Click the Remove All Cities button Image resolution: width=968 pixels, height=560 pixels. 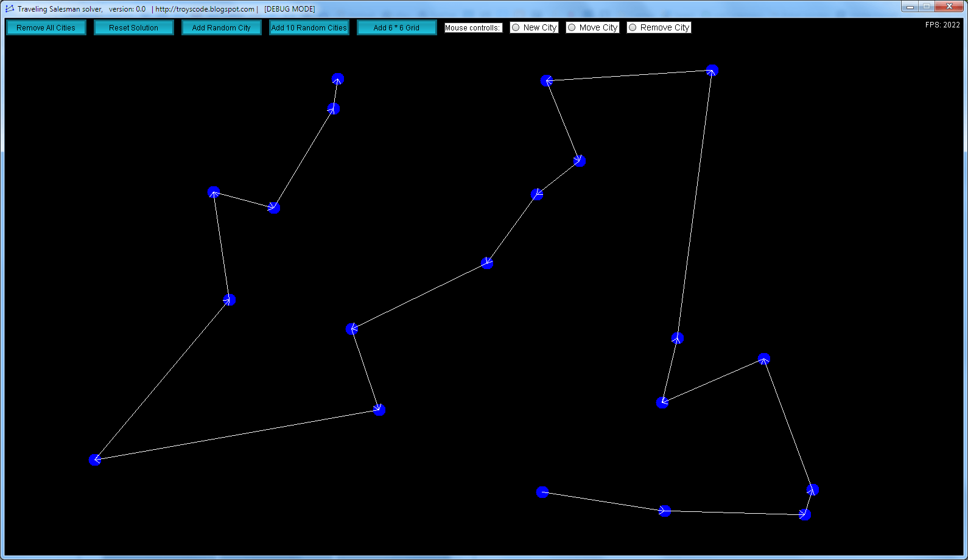[46, 28]
